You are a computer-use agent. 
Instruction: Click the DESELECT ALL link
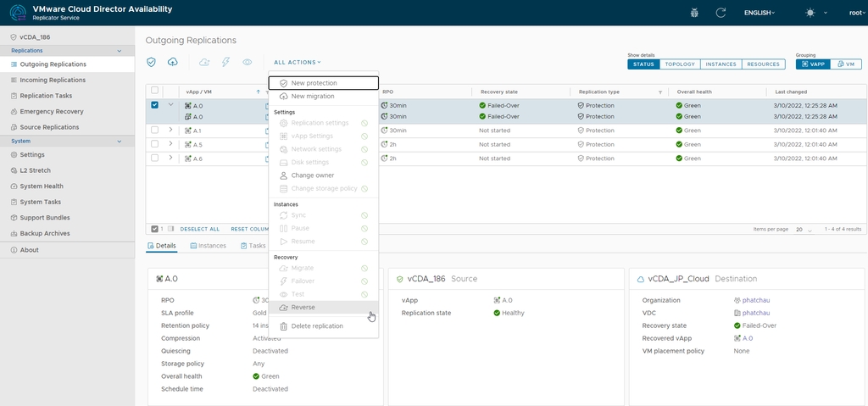199,229
